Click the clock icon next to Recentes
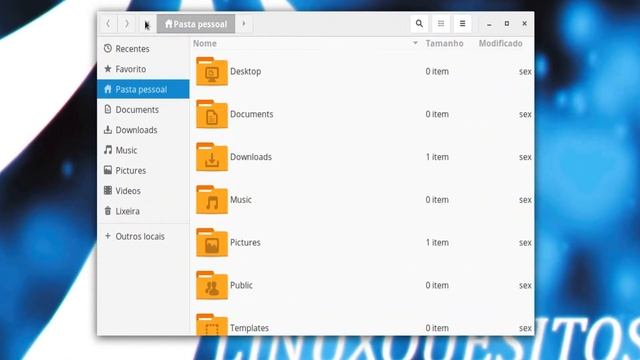Viewport: 640px width, 360px height. click(108, 48)
